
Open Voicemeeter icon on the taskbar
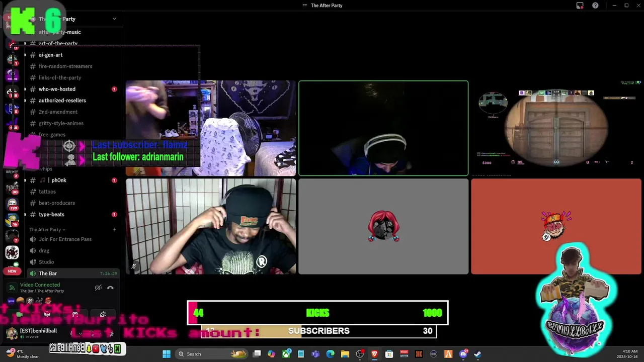pos(404,354)
